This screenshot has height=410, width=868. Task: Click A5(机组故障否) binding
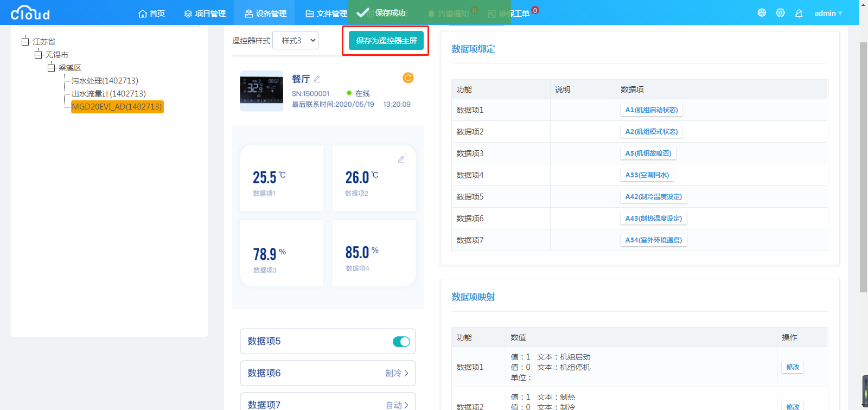pos(648,153)
